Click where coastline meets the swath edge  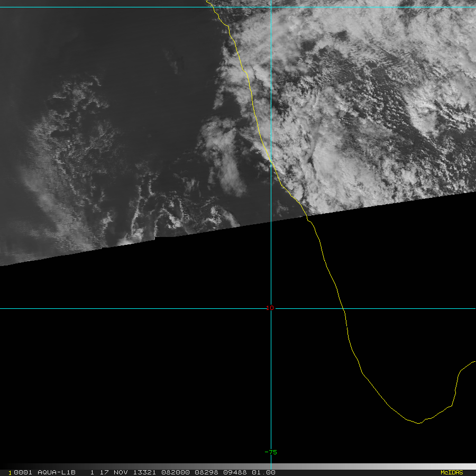[x=306, y=216]
